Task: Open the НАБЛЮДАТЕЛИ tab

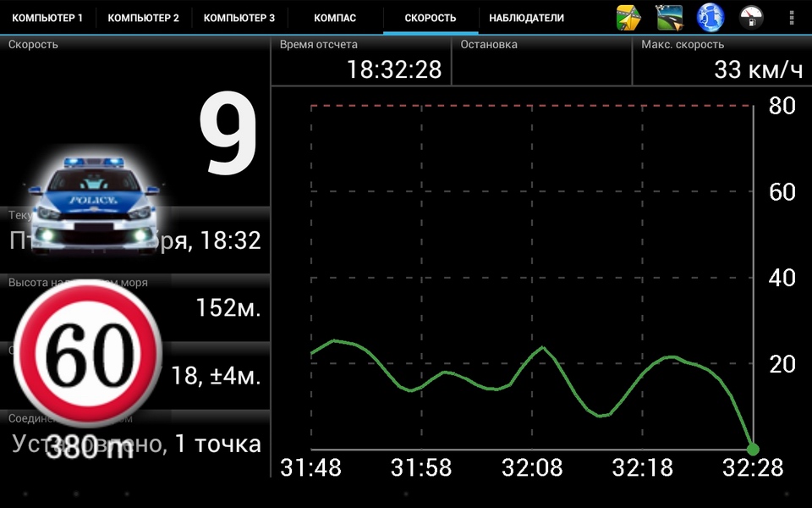Action: tap(527, 18)
